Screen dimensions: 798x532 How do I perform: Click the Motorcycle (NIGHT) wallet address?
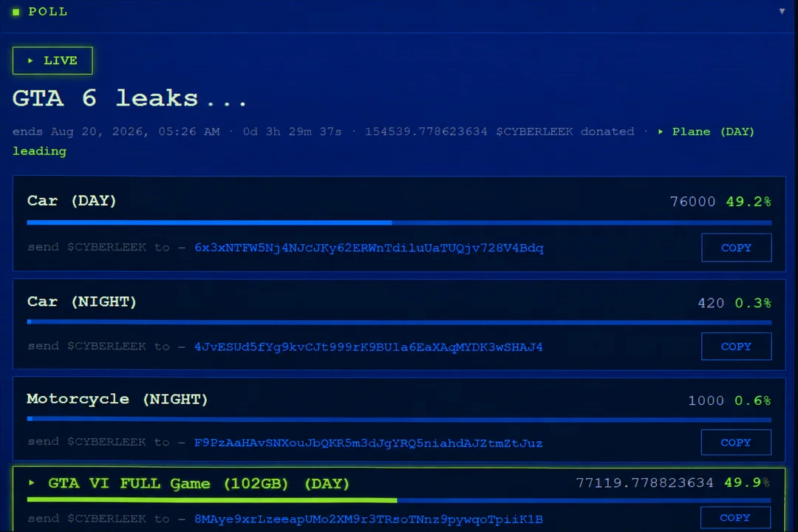click(369, 443)
